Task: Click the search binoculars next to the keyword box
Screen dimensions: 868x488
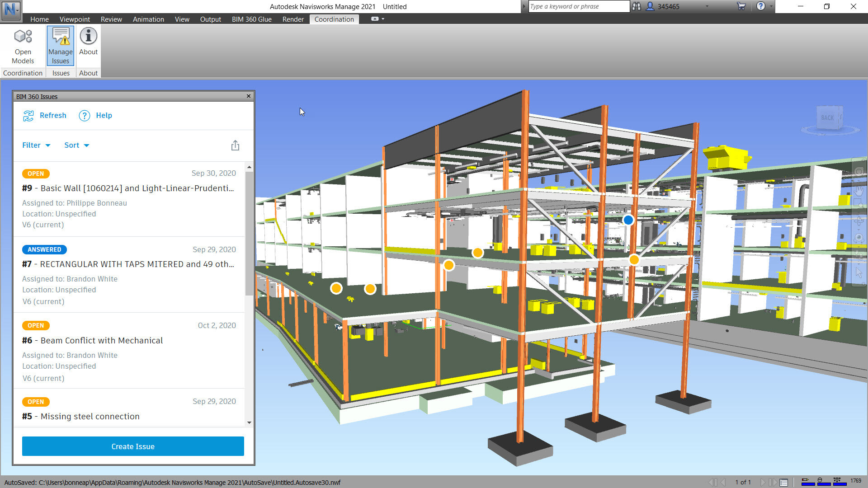Action: (637, 6)
